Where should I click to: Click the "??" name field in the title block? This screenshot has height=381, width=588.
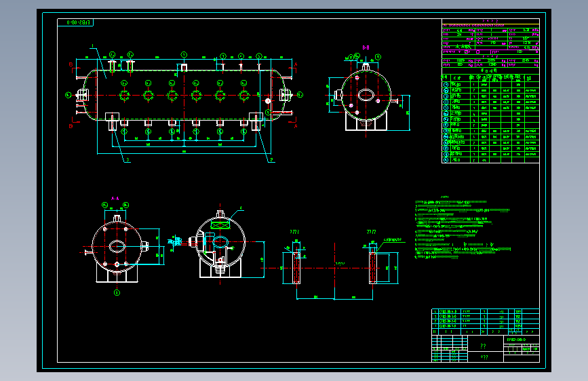(483, 346)
